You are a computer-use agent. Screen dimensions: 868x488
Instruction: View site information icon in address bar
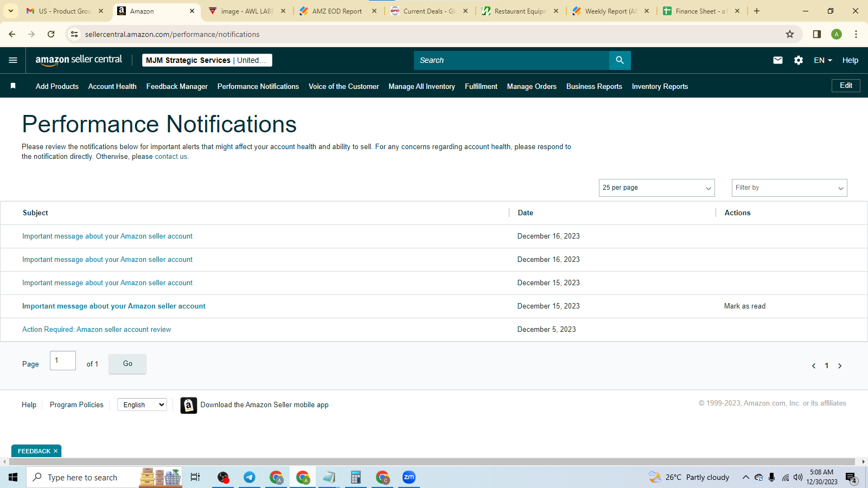point(74,34)
